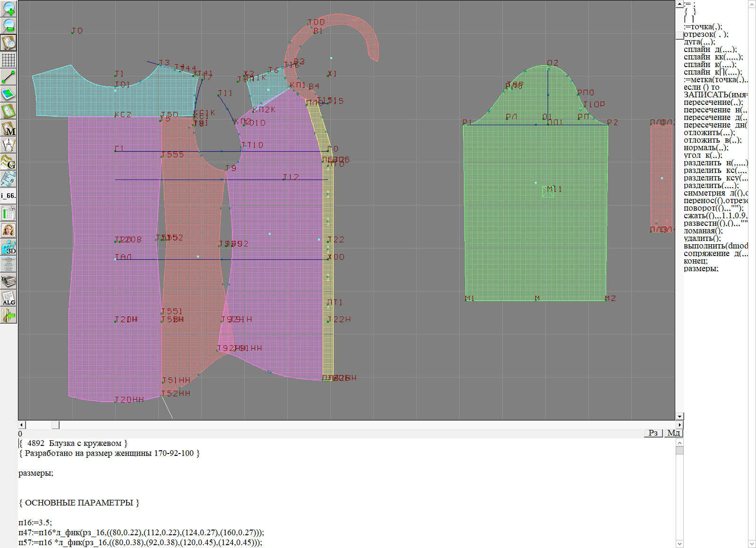Screen dimensions: 756x548
Task: Toggle the grid display icon
Action: pos(9,60)
